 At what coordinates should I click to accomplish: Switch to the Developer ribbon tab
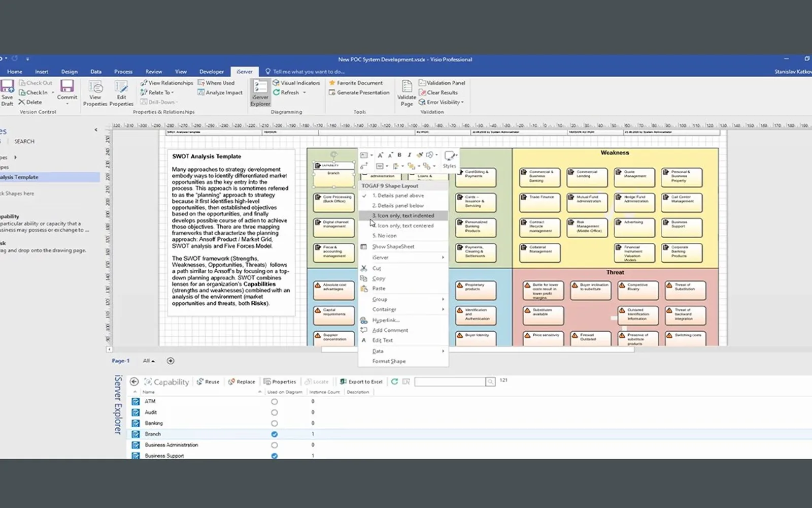[212, 72]
